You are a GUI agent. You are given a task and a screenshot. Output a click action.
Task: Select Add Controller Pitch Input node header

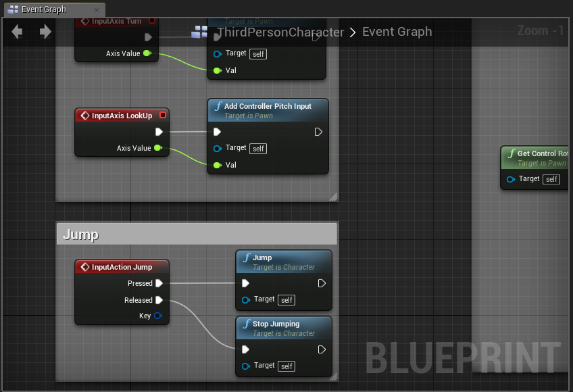[x=268, y=110]
